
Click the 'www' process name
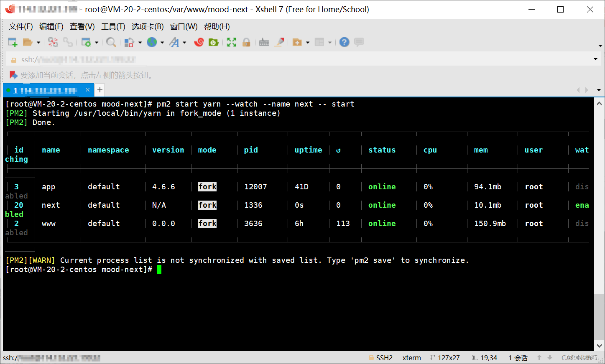[x=49, y=224]
